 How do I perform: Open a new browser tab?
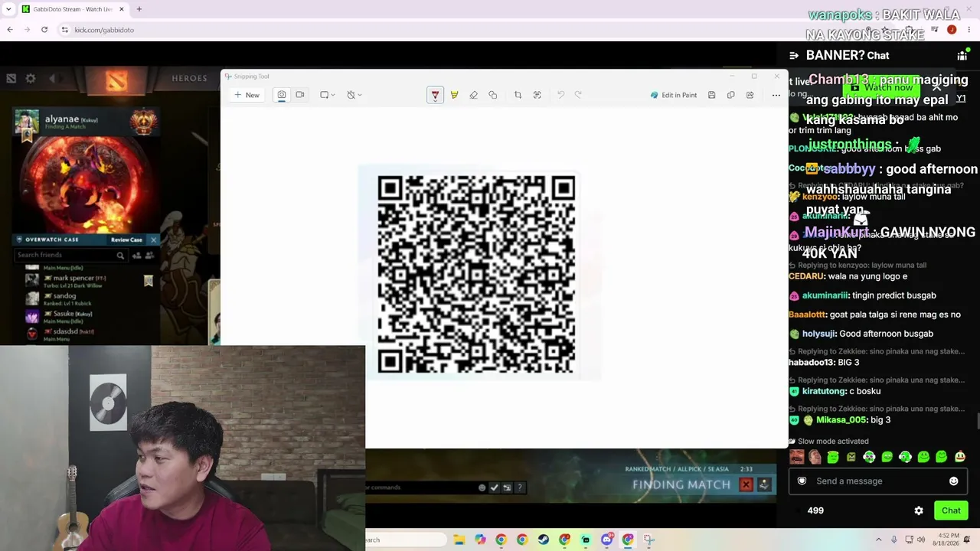(139, 9)
